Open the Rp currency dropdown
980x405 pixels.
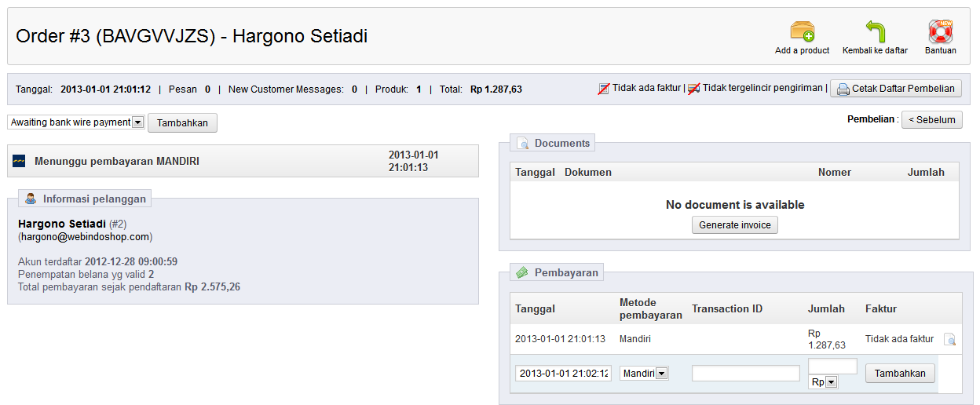824,382
